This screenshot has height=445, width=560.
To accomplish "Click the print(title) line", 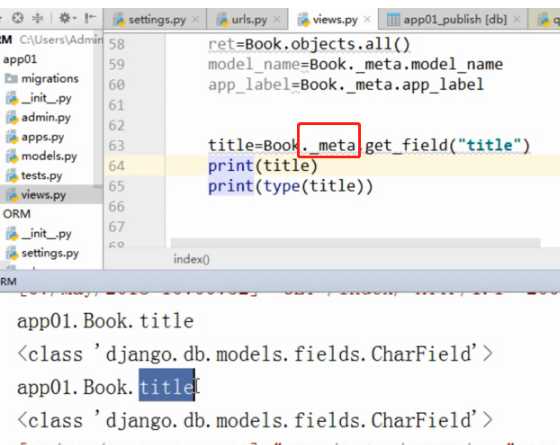I will pos(263,166).
